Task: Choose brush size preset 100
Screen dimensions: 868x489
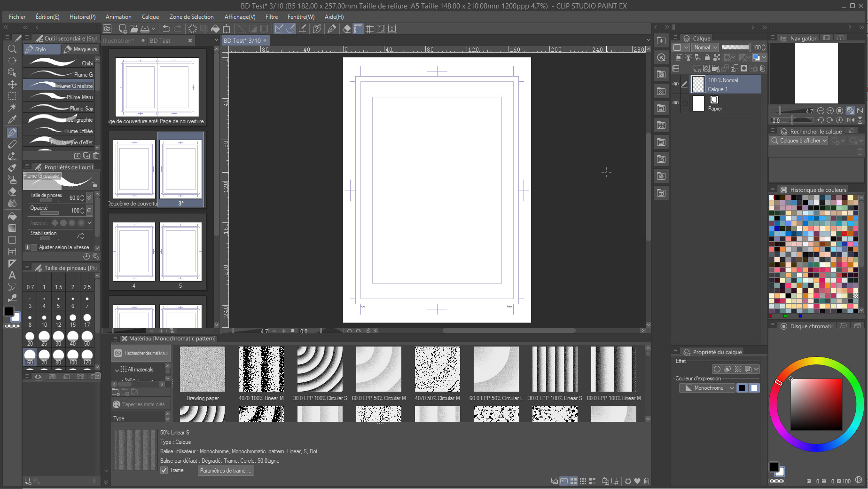Action: coord(73,357)
